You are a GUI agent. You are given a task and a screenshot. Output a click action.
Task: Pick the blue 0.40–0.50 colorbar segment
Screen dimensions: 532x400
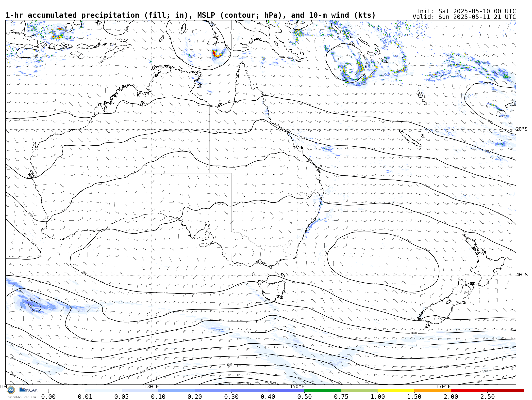coord(286,390)
